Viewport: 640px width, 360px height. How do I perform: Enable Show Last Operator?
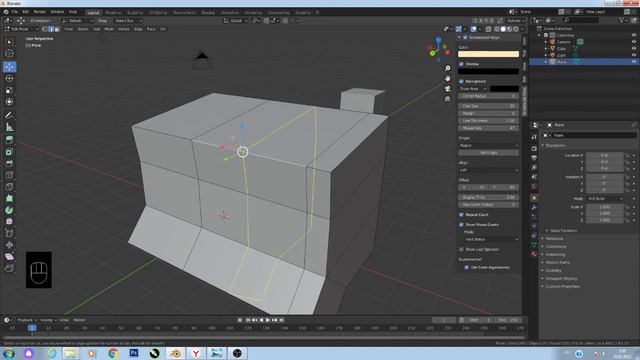(461, 249)
